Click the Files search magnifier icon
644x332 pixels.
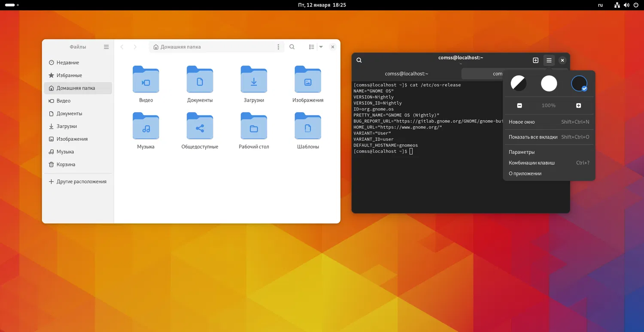292,47
